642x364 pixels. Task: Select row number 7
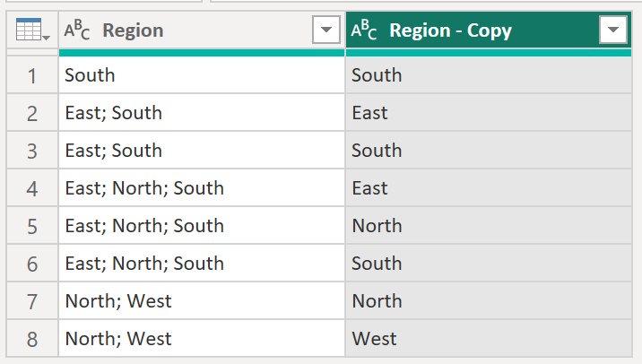pyautogui.click(x=32, y=301)
